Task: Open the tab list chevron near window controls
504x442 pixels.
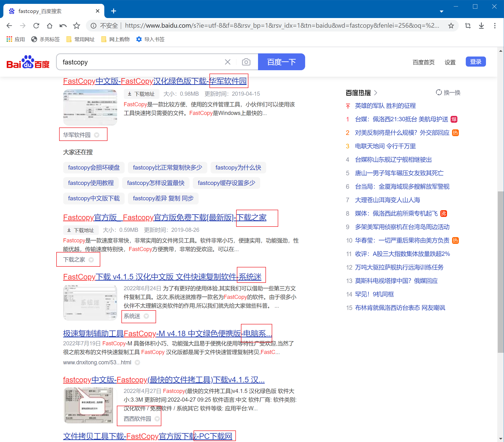Action: pos(441,11)
